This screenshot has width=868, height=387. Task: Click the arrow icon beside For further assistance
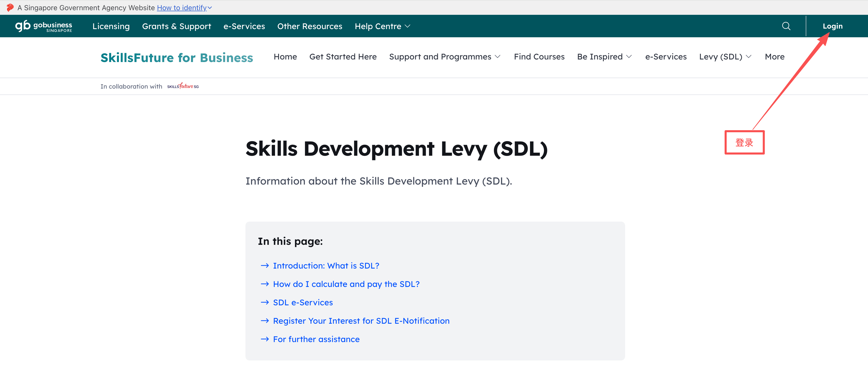pos(265,339)
